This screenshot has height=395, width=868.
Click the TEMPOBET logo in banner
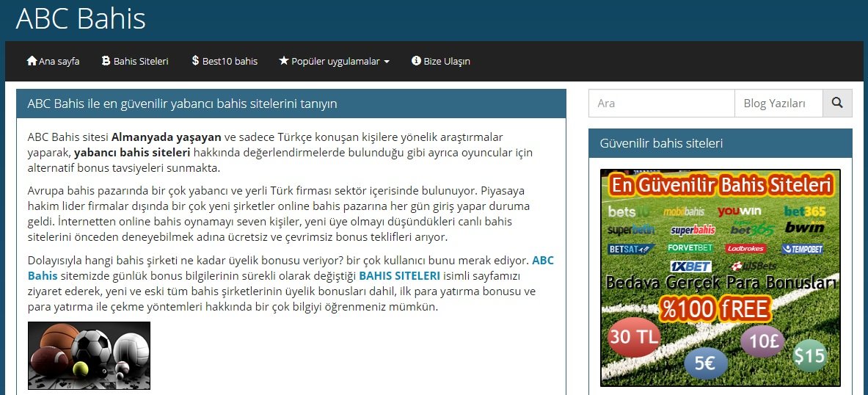[x=802, y=249]
